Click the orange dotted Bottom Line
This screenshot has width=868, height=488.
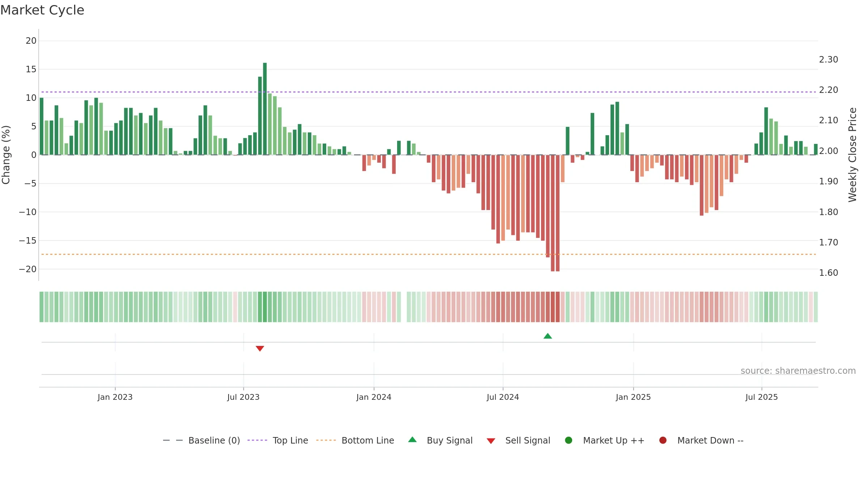429,254
